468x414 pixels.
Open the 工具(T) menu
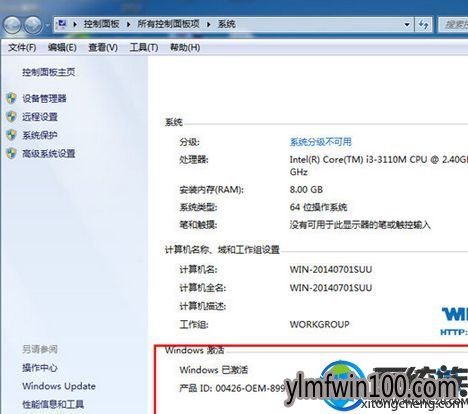click(x=144, y=48)
